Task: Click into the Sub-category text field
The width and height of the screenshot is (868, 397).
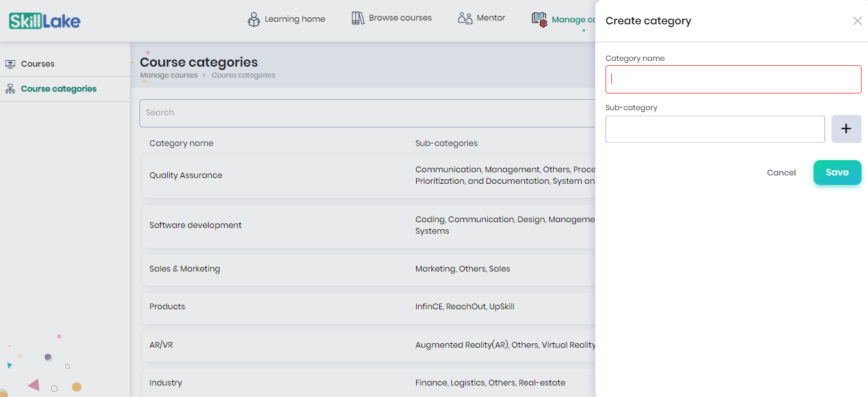Action: (714, 129)
